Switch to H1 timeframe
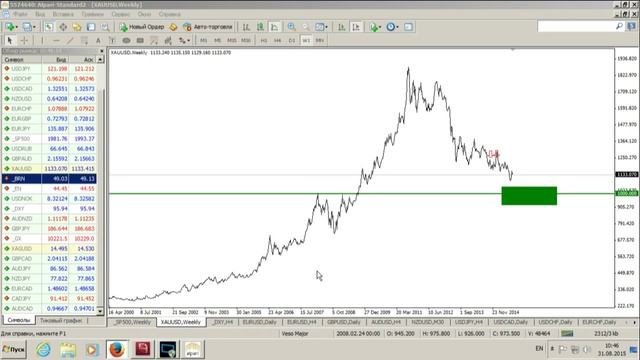640x360 pixels. tap(264, 40)
